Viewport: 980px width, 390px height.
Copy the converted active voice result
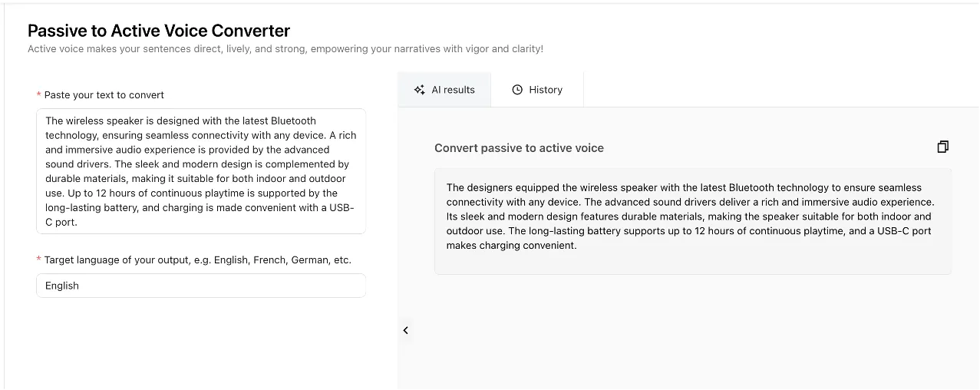click(942, 147)
